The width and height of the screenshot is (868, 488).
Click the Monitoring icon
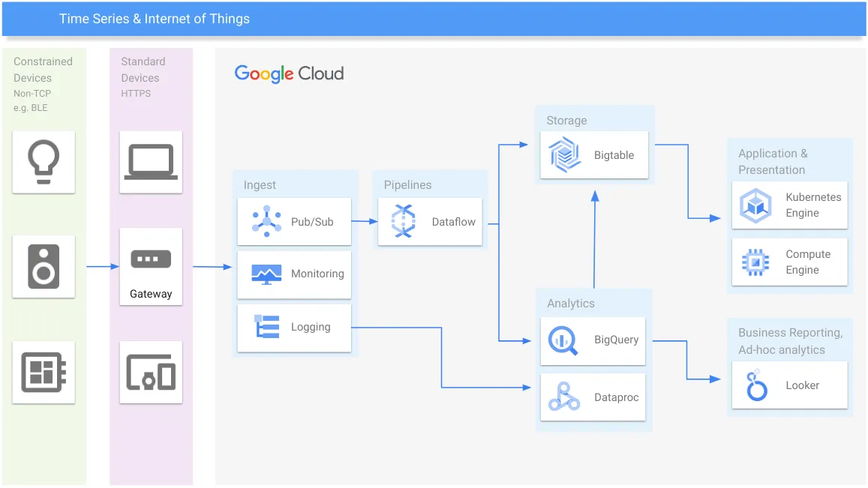point(266,274)
